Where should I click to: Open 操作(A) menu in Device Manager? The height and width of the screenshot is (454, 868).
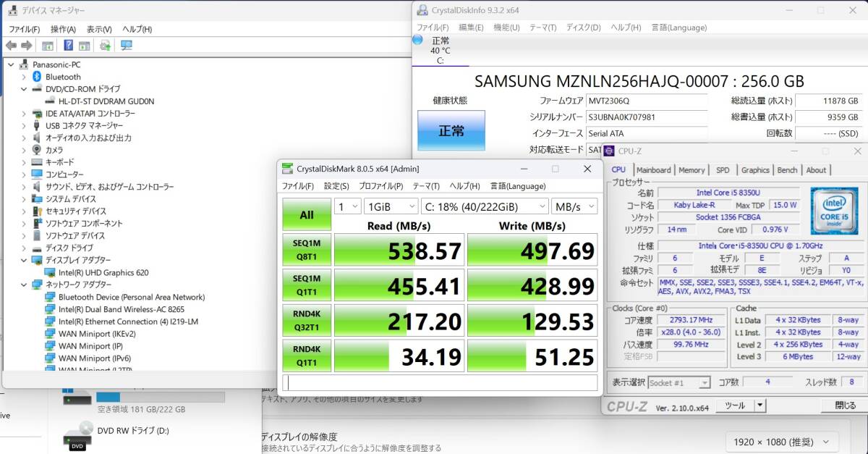(x=63, y=29)
